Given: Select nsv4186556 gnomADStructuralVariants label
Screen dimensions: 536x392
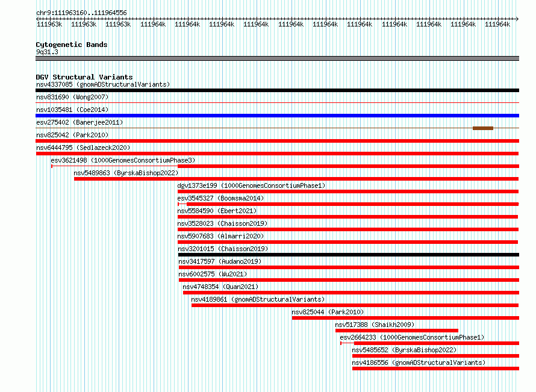Looking at the screenshot, I should click(x=419, y=362).
